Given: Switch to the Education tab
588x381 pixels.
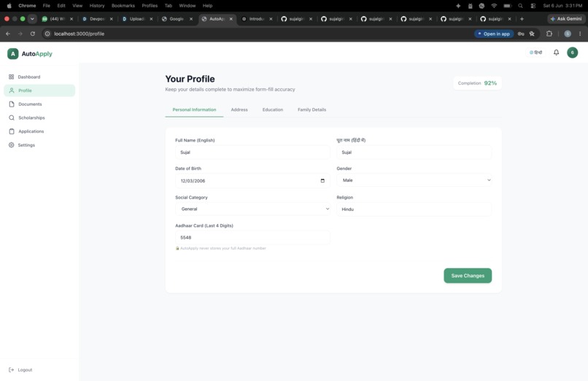Looking at the screenshot, I should click(273, 109).
